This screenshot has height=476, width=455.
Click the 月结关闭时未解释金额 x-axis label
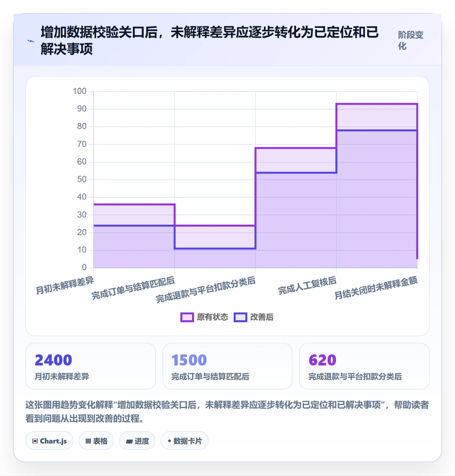376,288
